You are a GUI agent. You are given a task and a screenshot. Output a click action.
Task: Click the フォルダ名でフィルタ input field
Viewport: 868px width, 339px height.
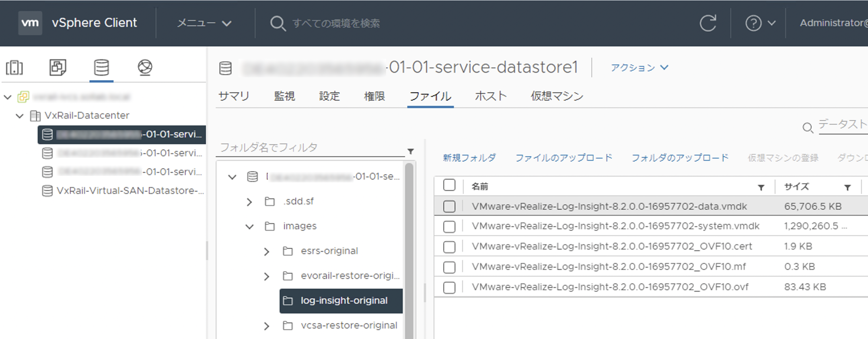coord(310,147)
